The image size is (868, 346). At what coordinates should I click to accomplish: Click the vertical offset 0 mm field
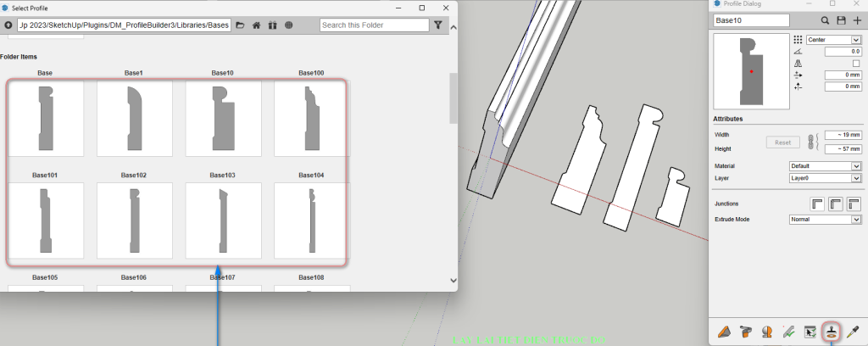(x=843, y=86)
